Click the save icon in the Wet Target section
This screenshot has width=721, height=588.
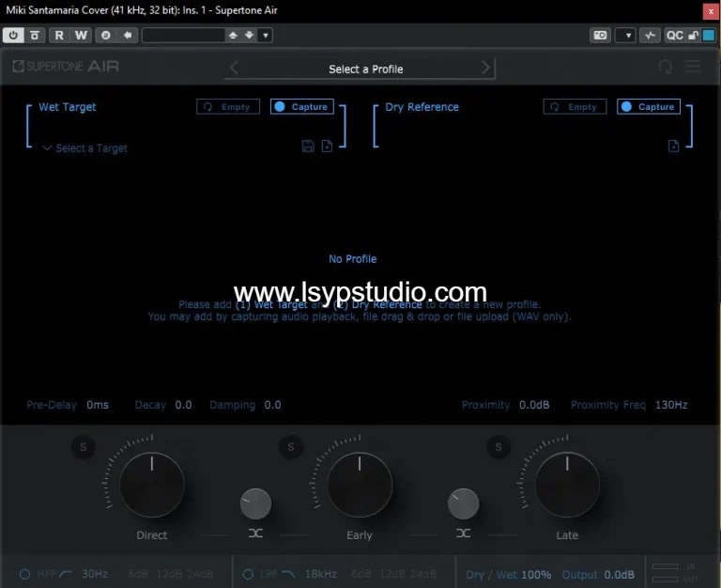click(x=308, y=146)
